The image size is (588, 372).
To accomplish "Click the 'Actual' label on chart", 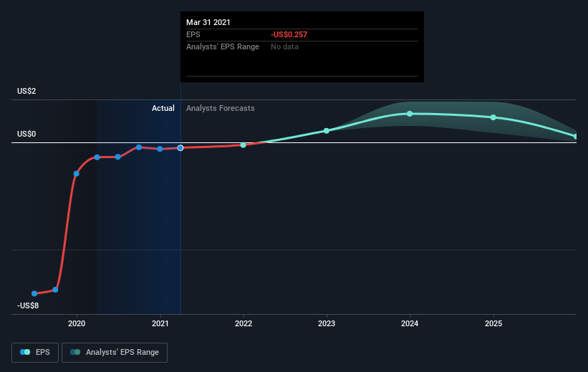I will (x=163, y=108).
